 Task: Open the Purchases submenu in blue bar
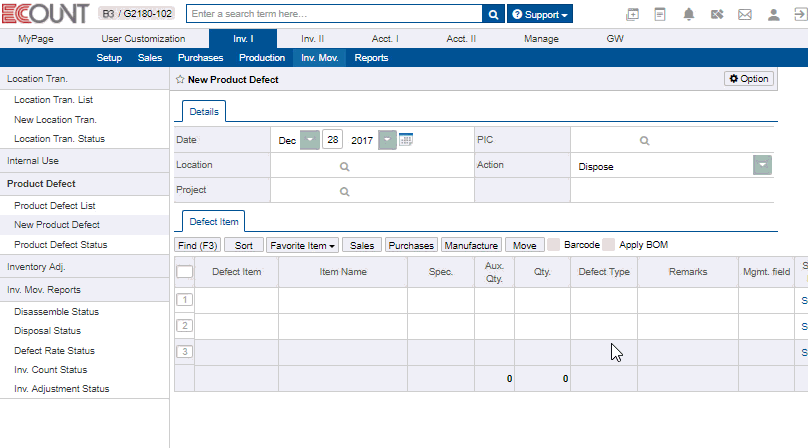(200, 58)
